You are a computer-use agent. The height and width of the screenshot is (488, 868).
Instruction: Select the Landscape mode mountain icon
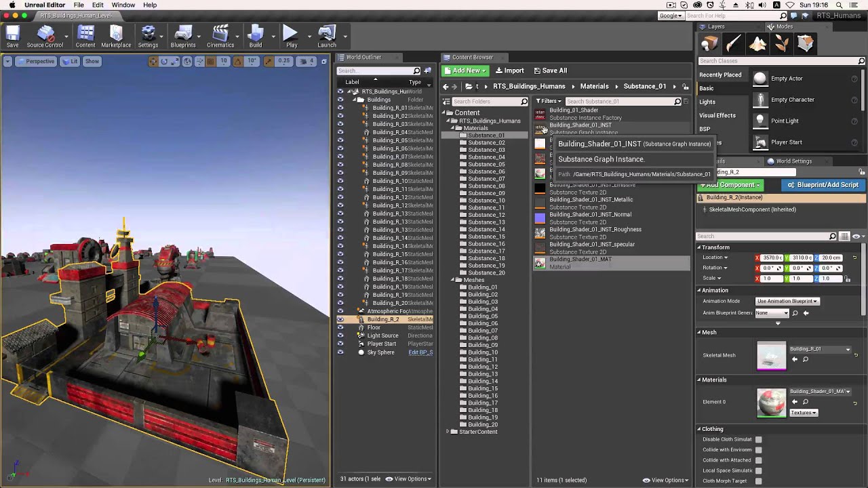click(757, 44)
